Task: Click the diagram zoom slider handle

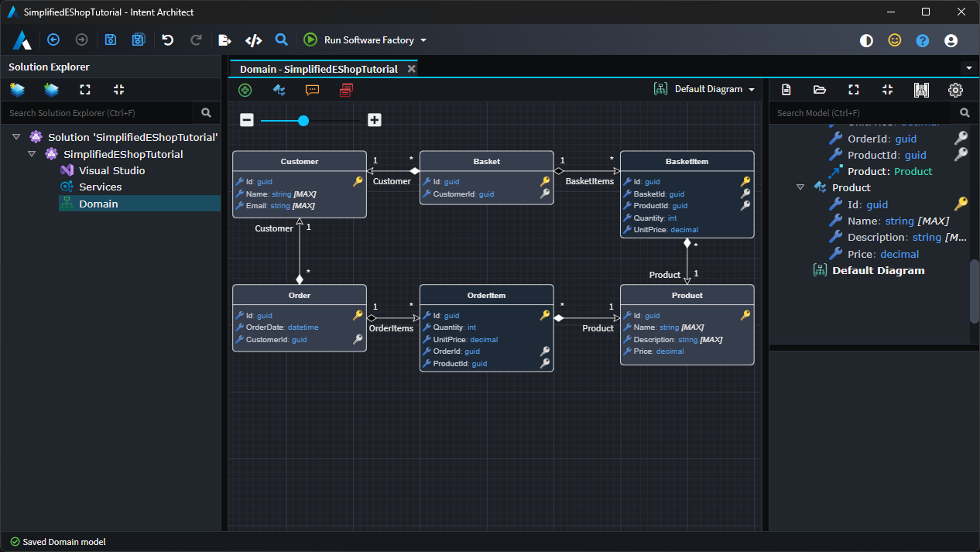Action: pyautogui.click(x=303, y=120)
